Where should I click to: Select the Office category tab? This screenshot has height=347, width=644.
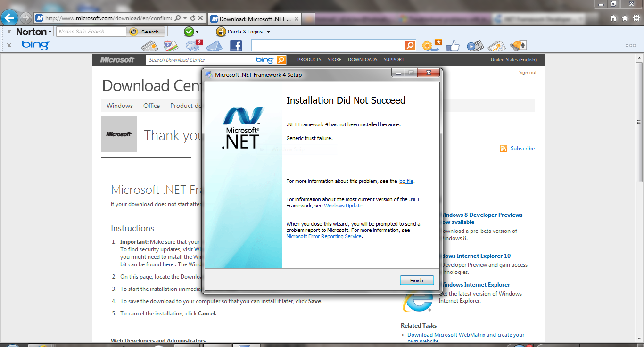[x=151, y=106]
